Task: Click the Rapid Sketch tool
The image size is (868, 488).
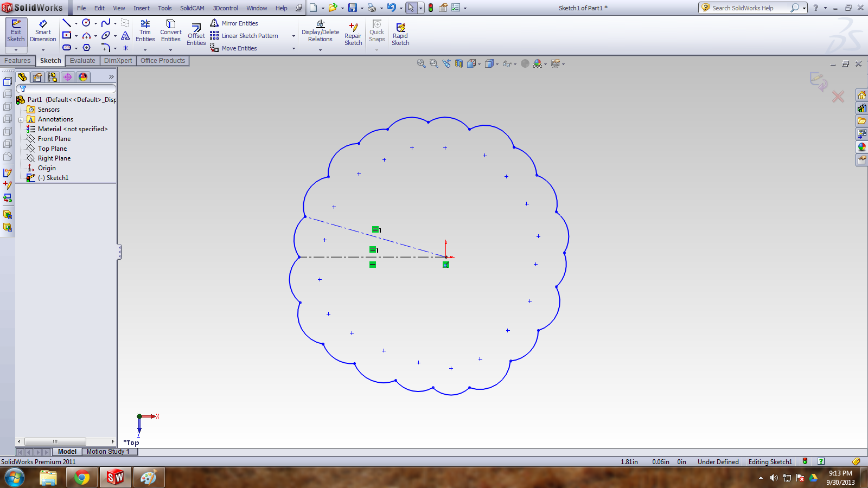Action: pos(400,34)
